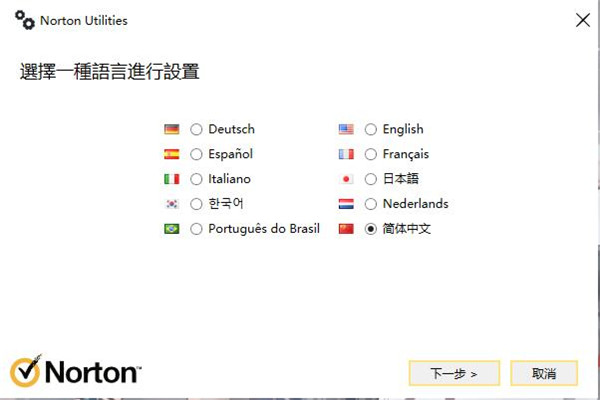Click the Deutsch label text
This screenshot has width=600, height=400.
point(232,129)
